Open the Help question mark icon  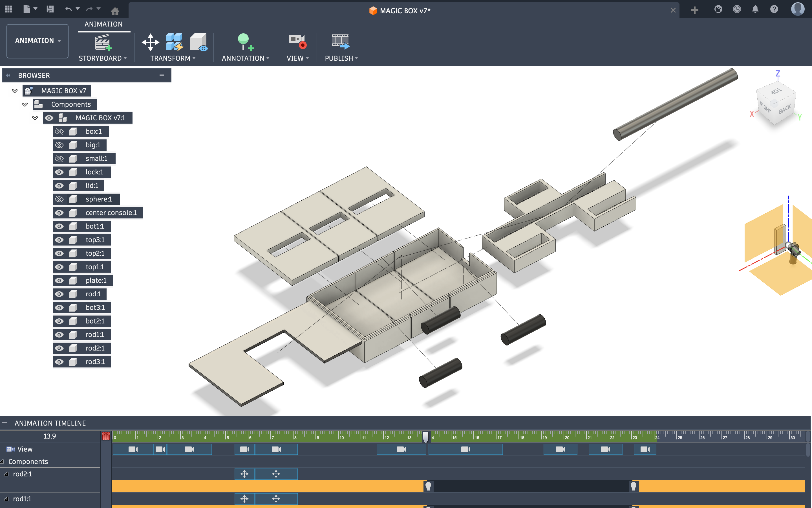click(x=774, y=9)
